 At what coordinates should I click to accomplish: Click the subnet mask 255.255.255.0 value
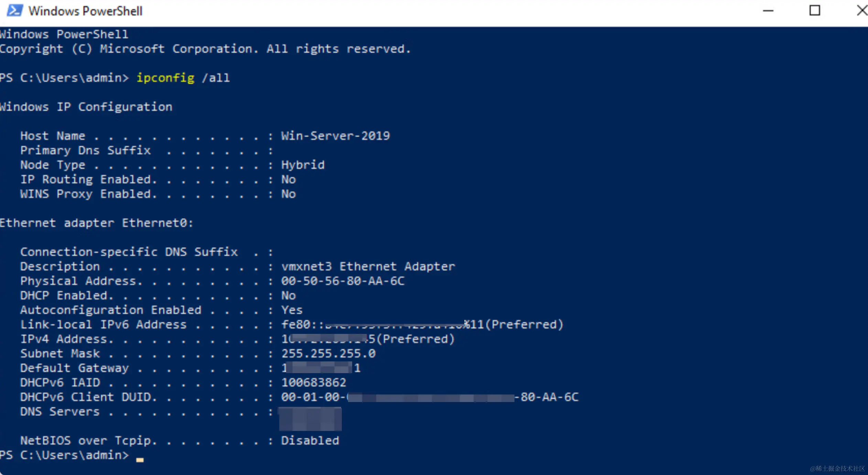[x=328, y=353]
